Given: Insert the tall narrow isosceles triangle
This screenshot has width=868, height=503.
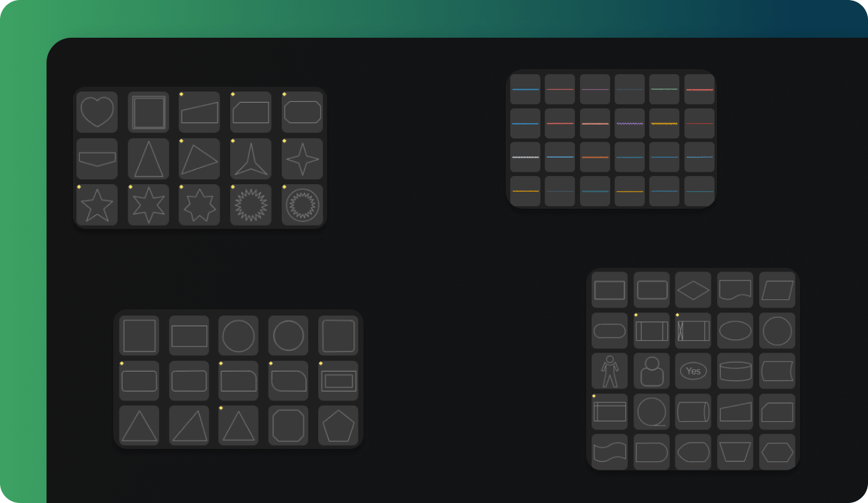Looking at the screenshot, I should 148,158.
